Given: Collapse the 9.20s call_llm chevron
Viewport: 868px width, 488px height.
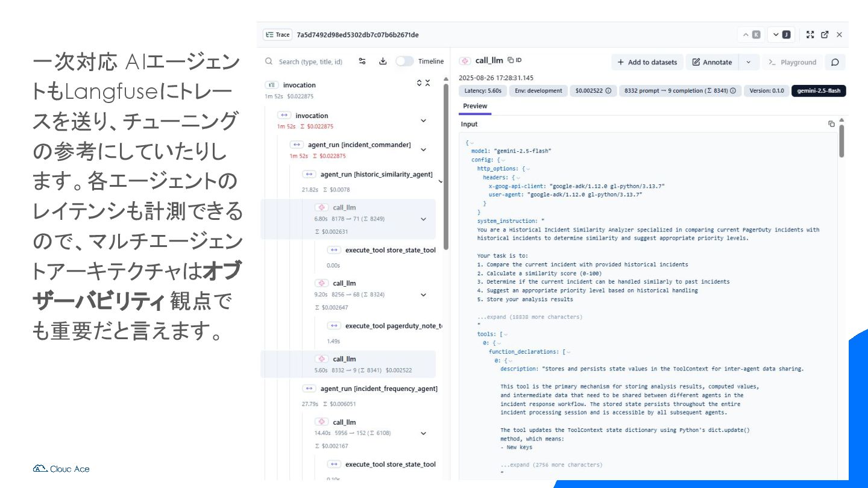Looking at the screenshot, I should point(423,295).
